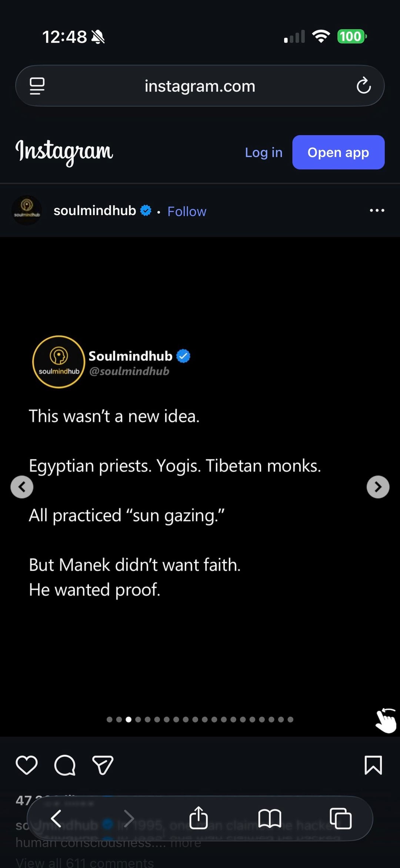This screenshot has width=400, height=868.
Task: Open comments with the speech bubble icon
Action: point(65,765)
